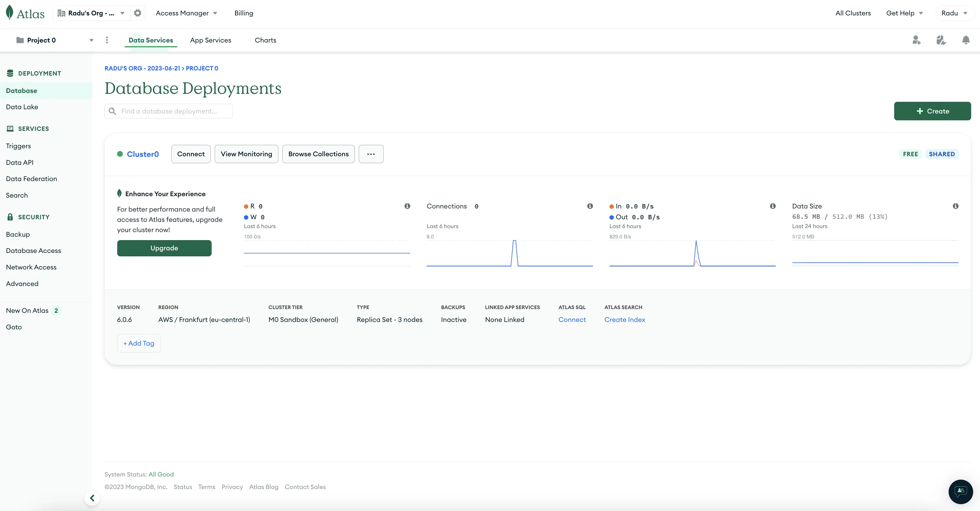Click Cluster0 green status dot
This screenshot has height=511, width=980.
tap(120, 154)
